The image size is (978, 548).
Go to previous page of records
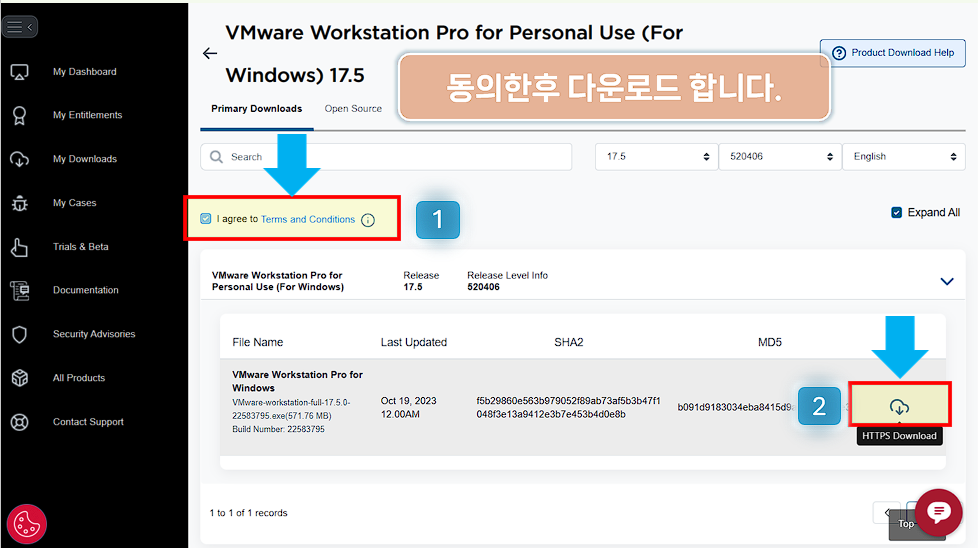coord(886,512)
